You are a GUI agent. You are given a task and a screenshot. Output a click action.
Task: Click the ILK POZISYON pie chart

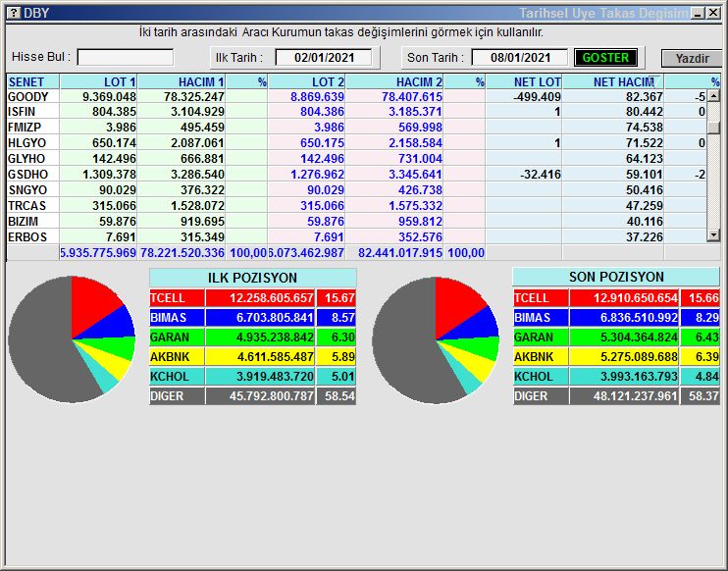72,339
